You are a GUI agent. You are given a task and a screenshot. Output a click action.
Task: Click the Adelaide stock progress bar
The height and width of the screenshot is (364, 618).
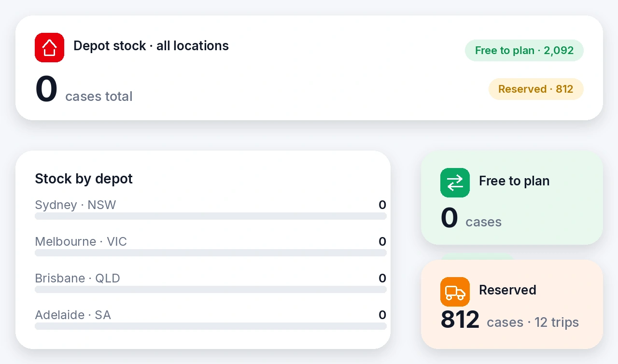pos(211,326)
